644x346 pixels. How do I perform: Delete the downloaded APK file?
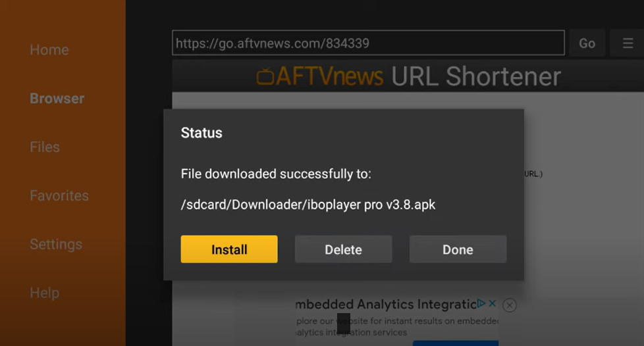point(343,249)
